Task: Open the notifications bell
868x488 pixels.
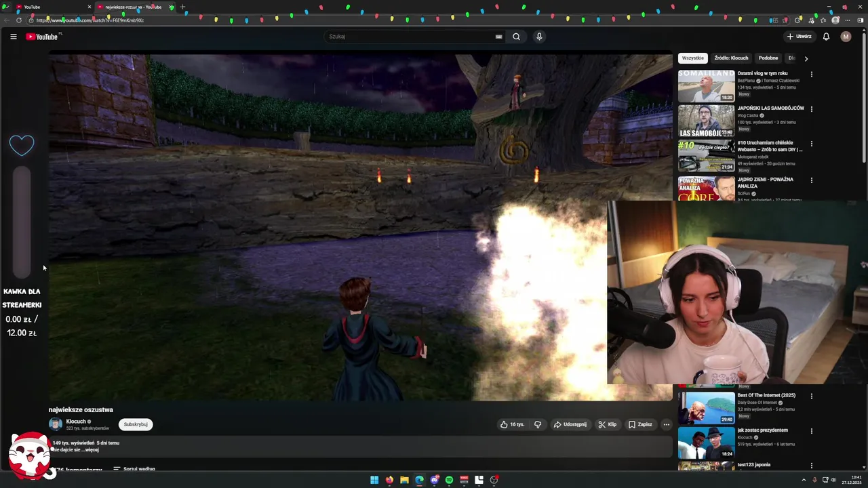Action: tap(826, 37)
